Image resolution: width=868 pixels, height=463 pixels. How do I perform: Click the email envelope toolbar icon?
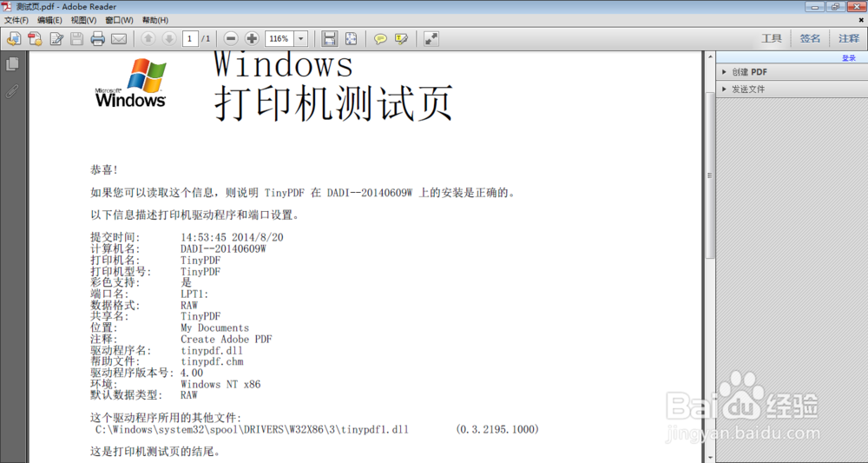[119, 39]
